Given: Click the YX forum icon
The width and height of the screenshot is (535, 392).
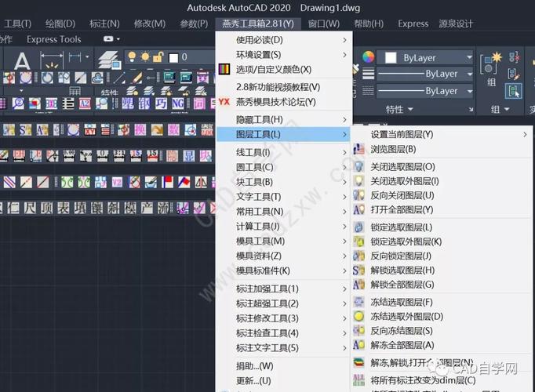Looking at the screenshot, I should (224, 102).
